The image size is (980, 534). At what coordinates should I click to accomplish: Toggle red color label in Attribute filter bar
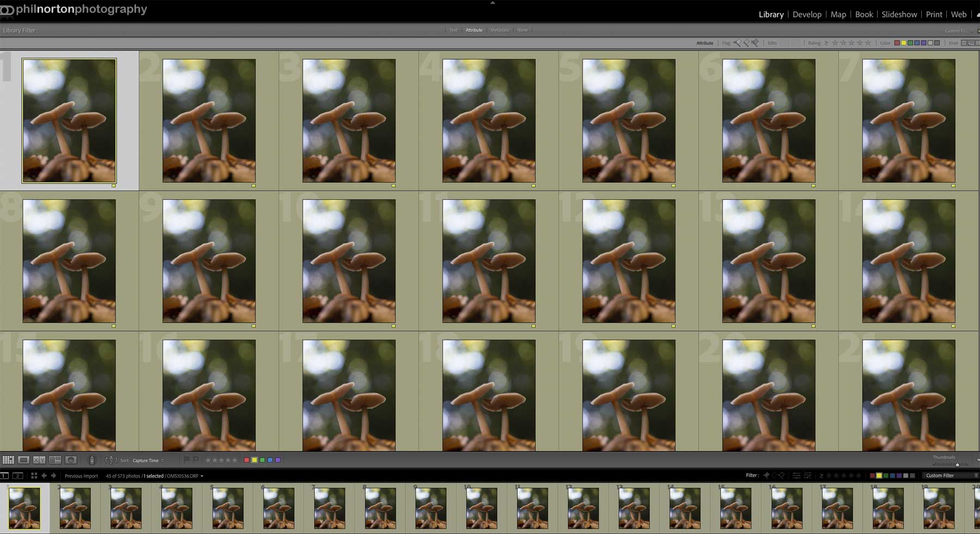point(897,43)
